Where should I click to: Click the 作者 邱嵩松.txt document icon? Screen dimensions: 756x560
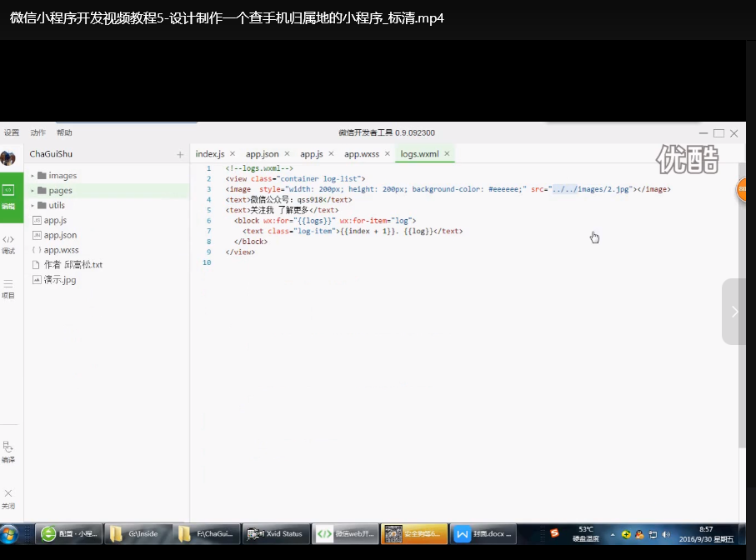coord(36,264)
